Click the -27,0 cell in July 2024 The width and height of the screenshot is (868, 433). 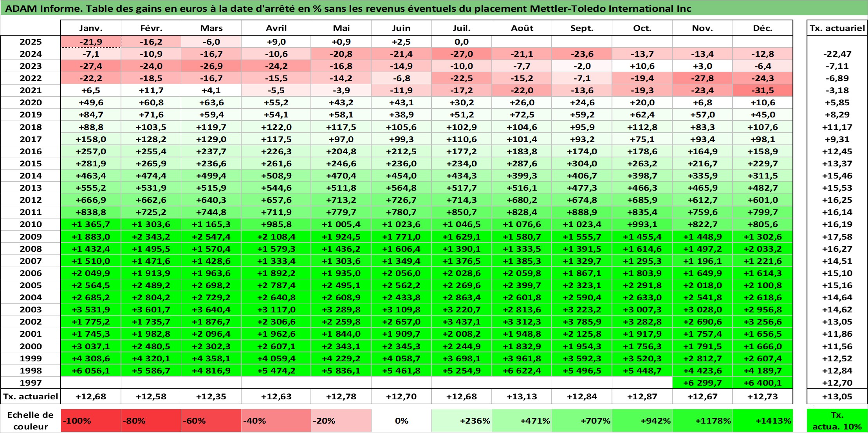click(462, 54)
